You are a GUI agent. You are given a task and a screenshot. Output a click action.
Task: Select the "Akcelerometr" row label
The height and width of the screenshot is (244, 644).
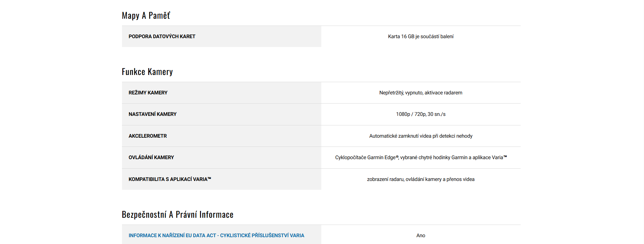pyautogui.click(x=148, y=136)
